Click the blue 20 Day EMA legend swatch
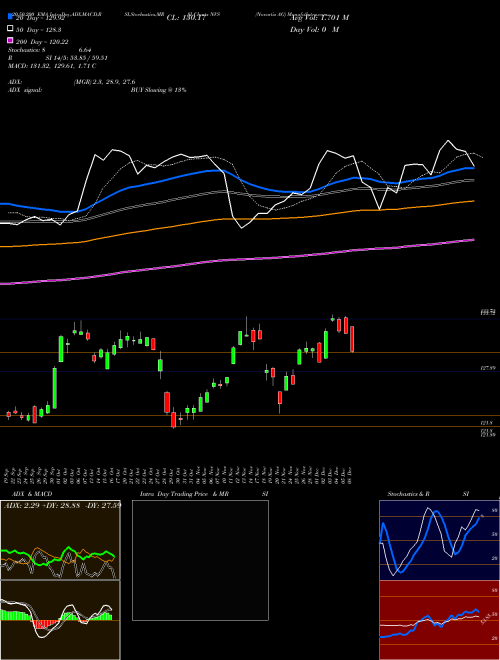Image resolution: width=500 pixels, height=660 pixels. 10,17
